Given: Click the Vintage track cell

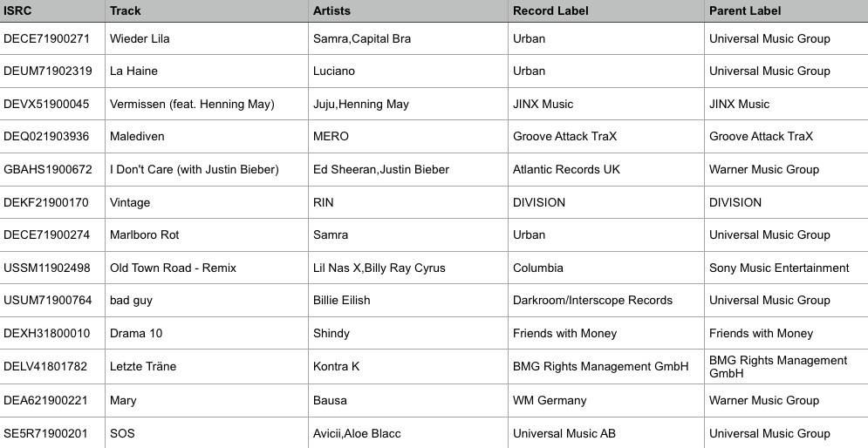Looking at the screenshot, I should click(x=130, y=202).
